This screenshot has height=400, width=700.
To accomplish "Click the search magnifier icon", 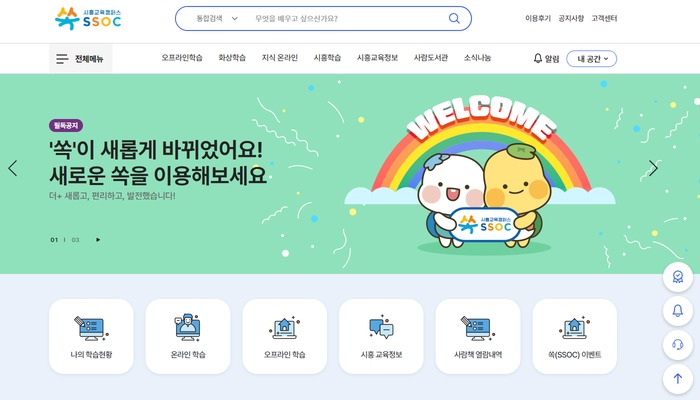I will [454, 18].
